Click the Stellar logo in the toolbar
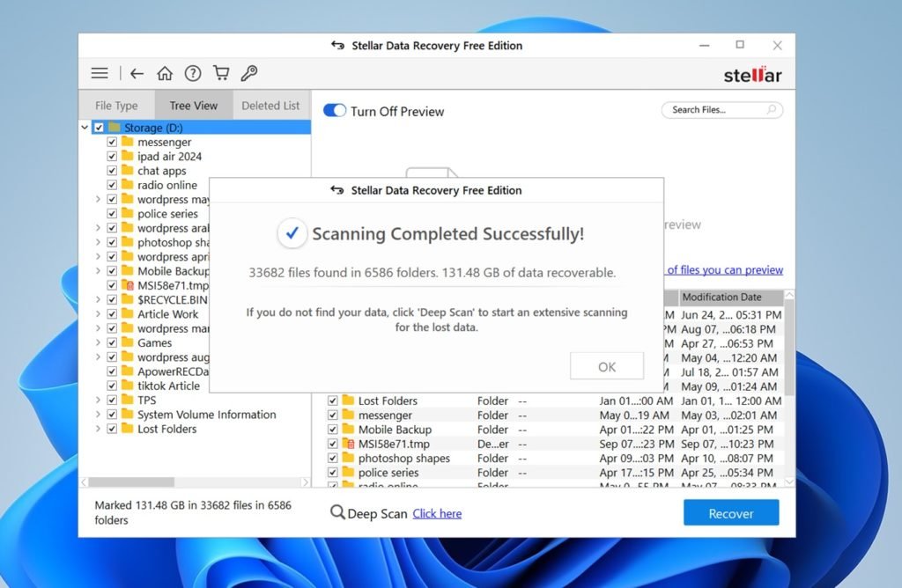 [x=752, y=75]
